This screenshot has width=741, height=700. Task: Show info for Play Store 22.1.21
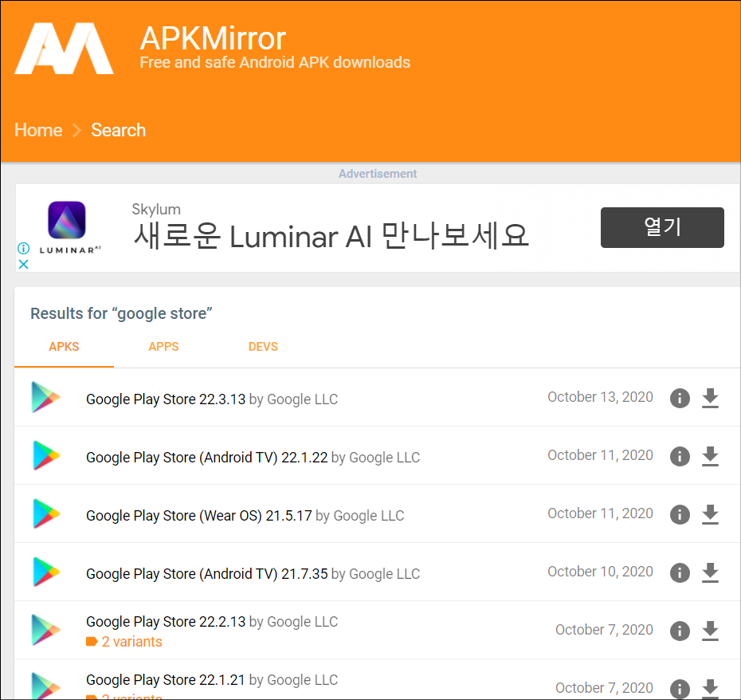coord(680,689)
